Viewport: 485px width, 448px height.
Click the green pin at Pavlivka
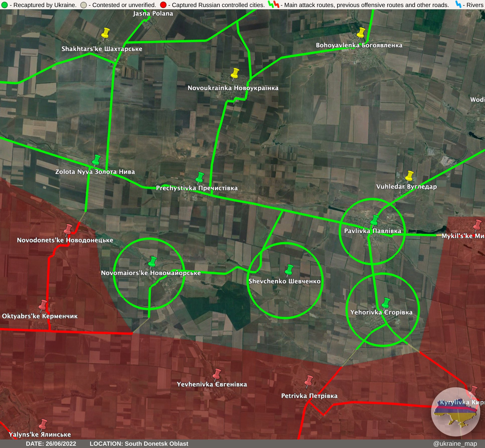(x=375, y=220)
